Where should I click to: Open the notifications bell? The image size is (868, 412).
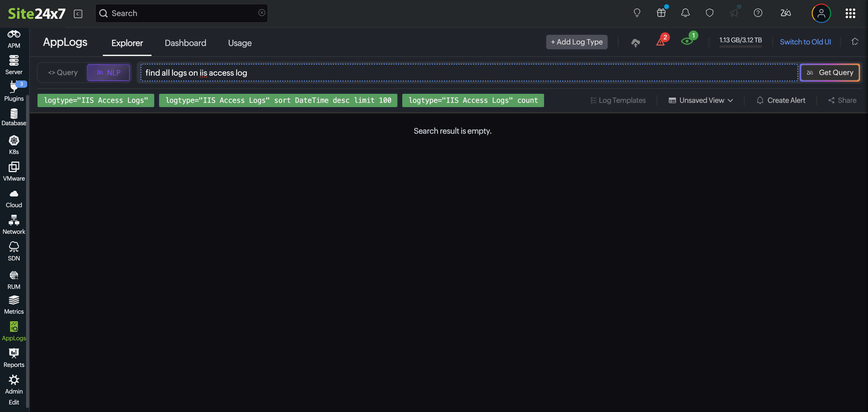pyautogui.click(x=685, y=13)
